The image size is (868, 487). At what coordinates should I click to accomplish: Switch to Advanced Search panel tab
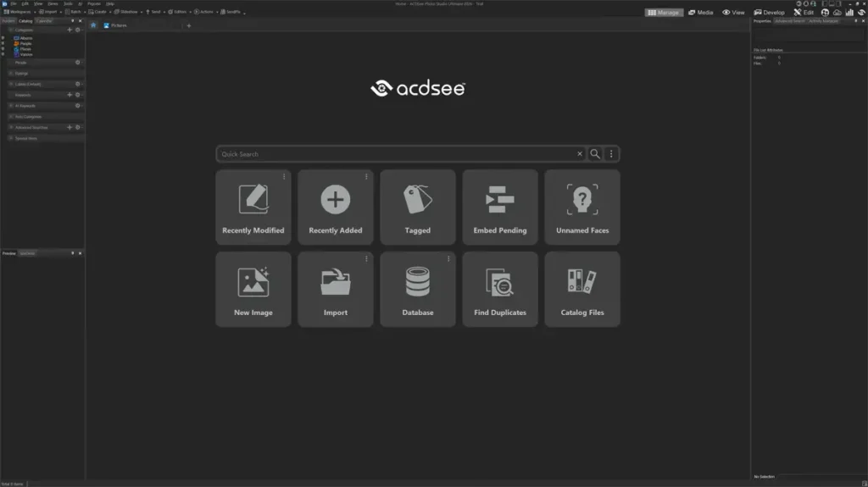coord(789,21)
